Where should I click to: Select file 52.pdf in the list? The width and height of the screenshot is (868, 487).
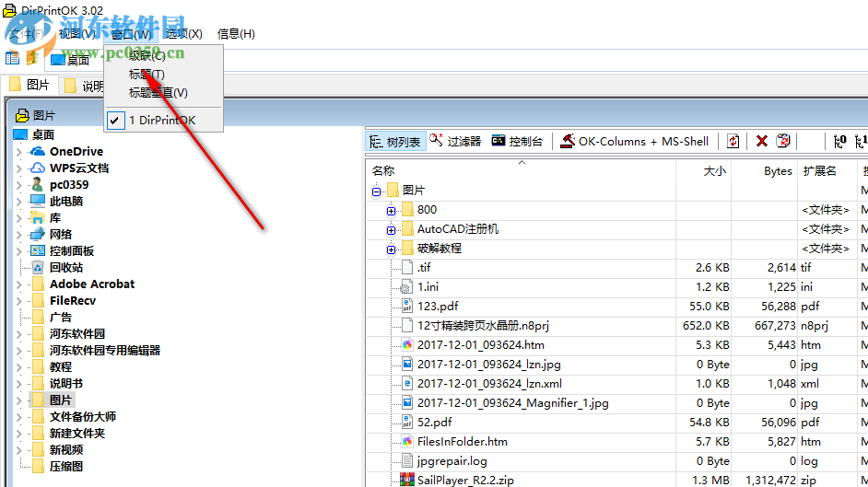[x=434, y=423]
